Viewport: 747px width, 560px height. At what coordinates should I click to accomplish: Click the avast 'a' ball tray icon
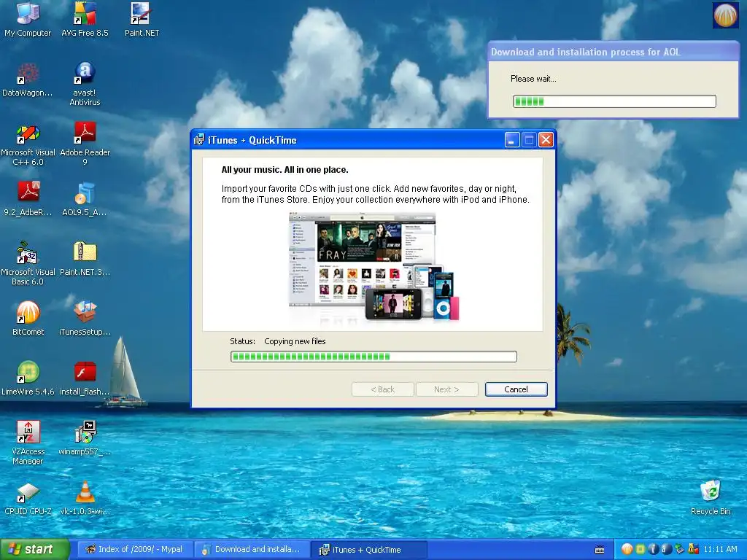[667, 549]
